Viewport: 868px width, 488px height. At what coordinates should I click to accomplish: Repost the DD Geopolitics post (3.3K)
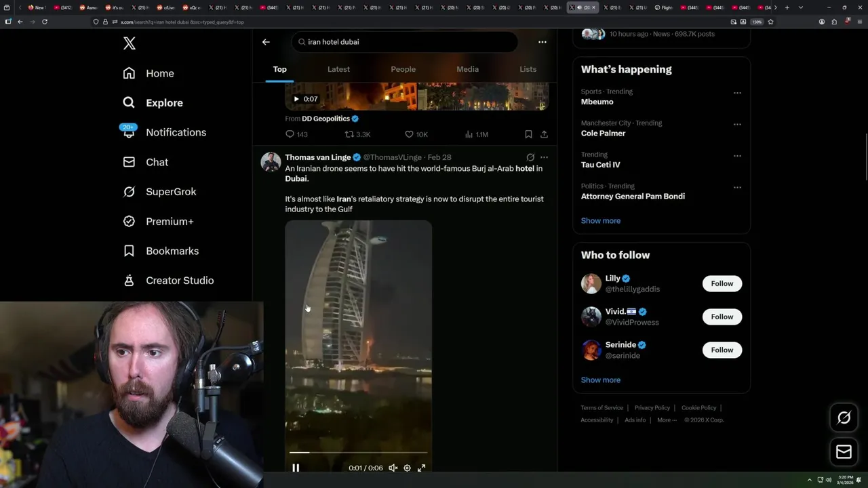(357, 134)
